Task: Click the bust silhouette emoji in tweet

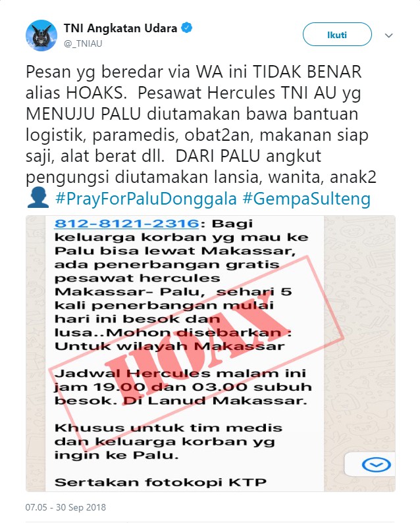Action: (x=38, y=197)
